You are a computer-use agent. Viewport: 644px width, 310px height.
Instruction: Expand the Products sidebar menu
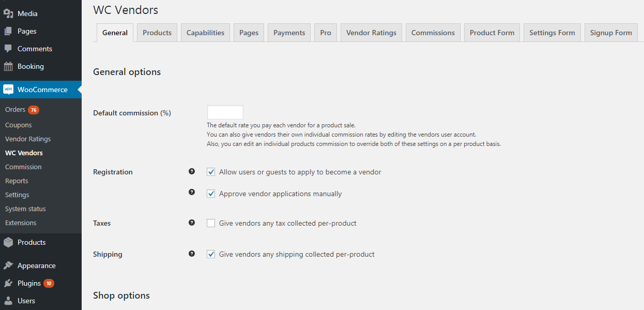[x=31, y=242]
